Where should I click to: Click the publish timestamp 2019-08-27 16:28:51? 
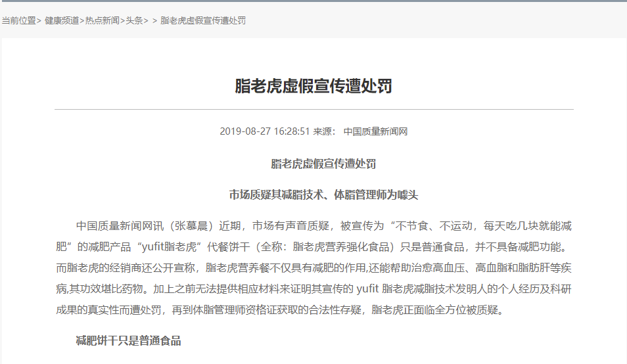[x=265, y=131]
